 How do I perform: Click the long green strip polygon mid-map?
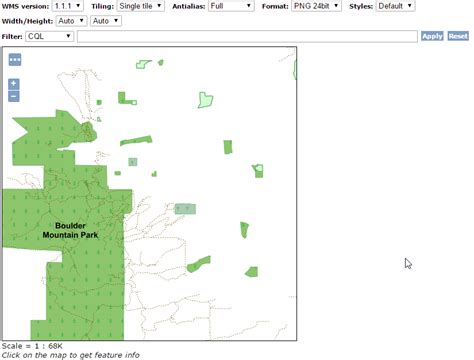pos(136,140)
